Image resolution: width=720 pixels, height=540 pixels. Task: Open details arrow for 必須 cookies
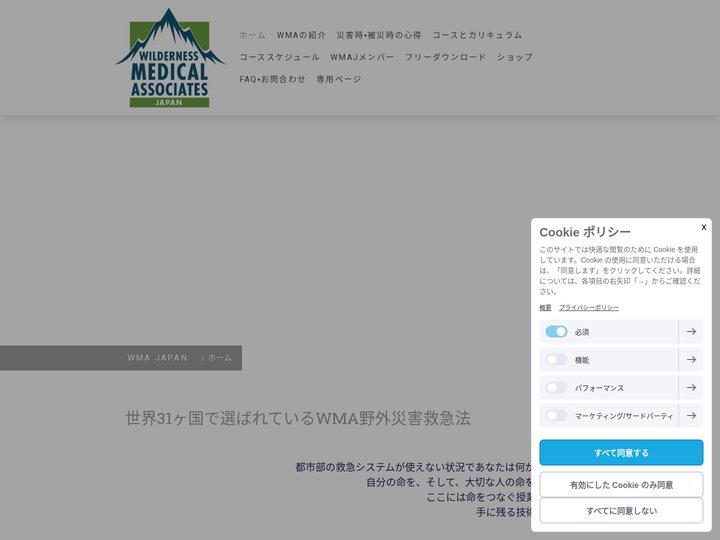tap(691, 332)
